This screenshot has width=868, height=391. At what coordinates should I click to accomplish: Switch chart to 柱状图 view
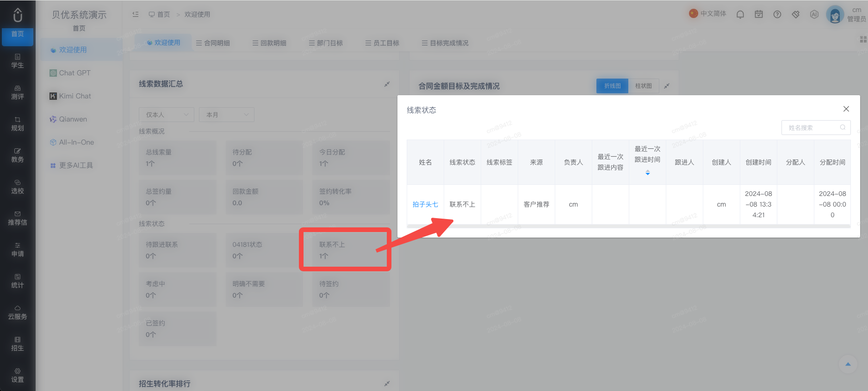[643, 86]
